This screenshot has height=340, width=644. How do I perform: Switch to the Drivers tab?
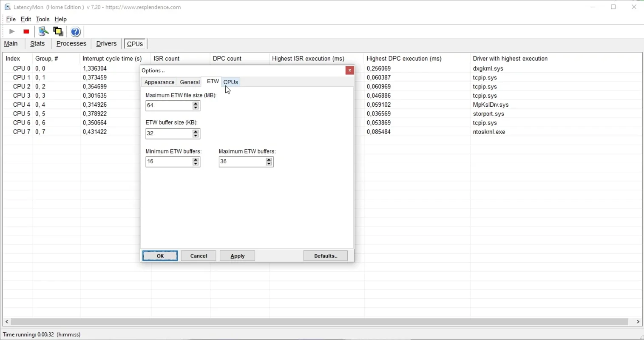pyautogui.click(x=106, y=44)
